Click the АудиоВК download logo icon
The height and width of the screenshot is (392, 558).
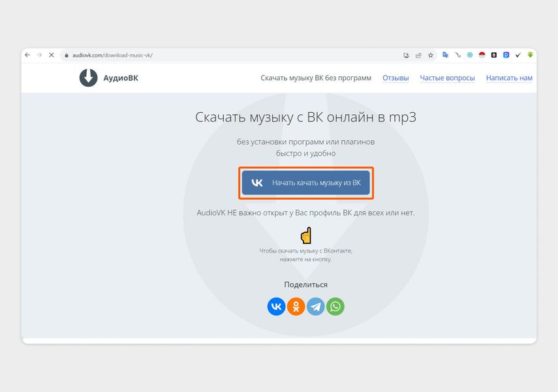(88, 78)
